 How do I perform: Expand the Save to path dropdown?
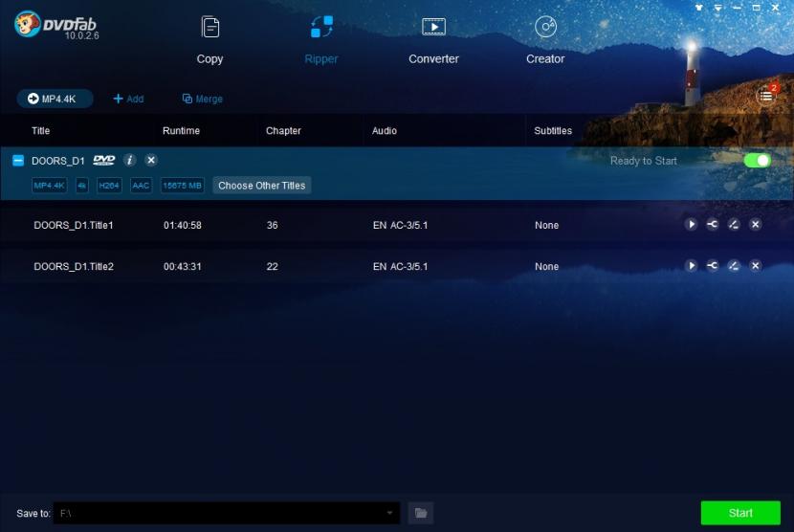(389, 514)
